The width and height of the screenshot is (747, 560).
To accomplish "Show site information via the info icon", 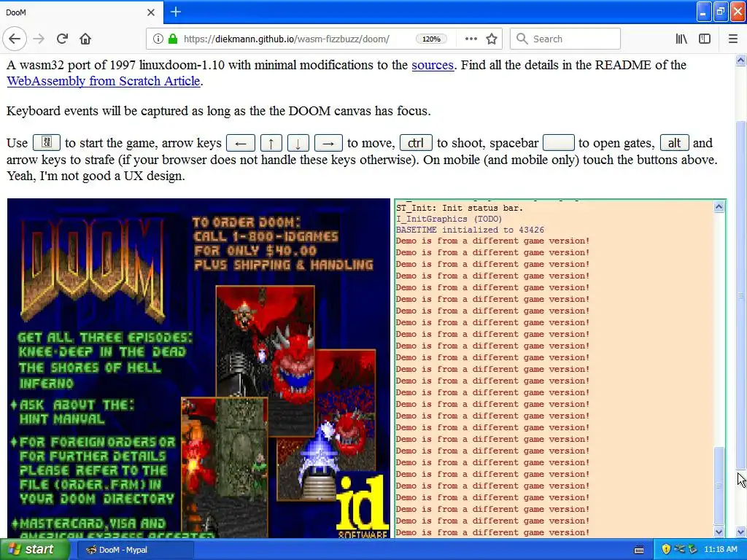I will (x=158, y=39).
